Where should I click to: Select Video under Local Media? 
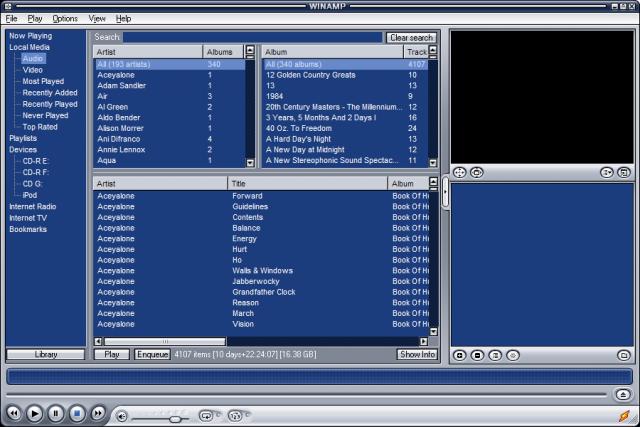[33, 70]
